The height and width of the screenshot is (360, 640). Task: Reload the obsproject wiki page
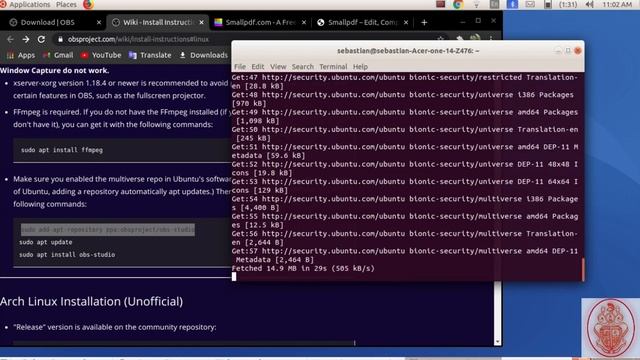pos(41,39)
